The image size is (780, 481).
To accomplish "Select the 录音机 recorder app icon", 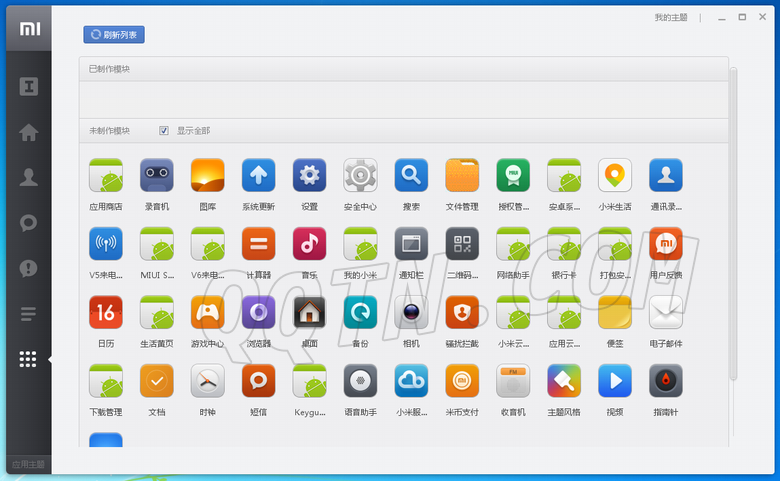I will (156, 175).
